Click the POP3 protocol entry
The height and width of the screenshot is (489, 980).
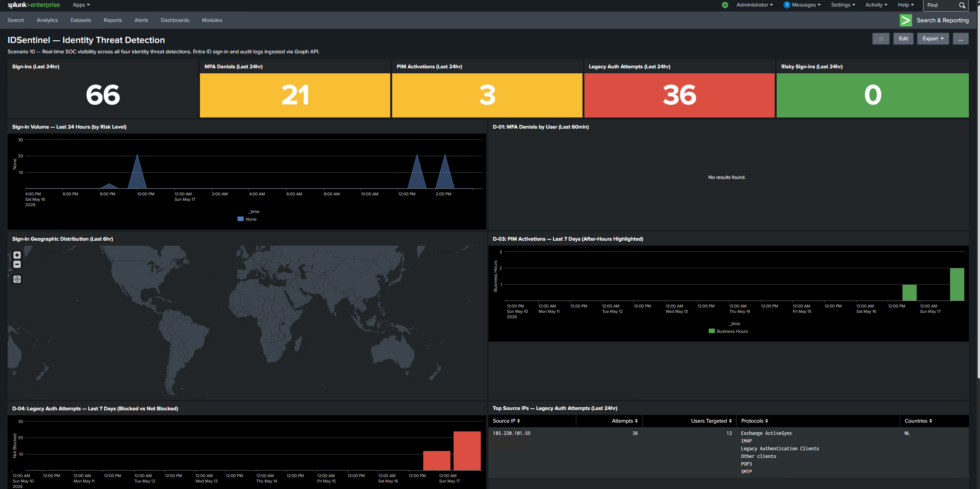coord(746,464)
